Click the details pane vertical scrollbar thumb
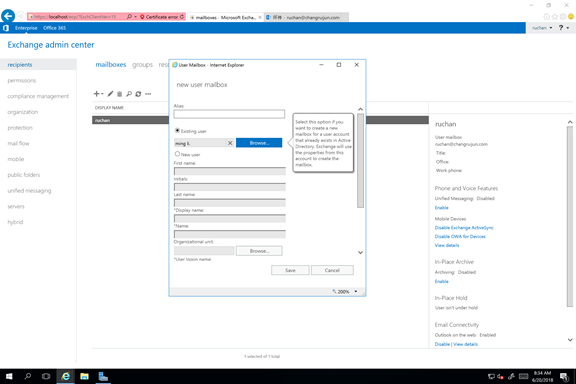 tap(570, 216)
